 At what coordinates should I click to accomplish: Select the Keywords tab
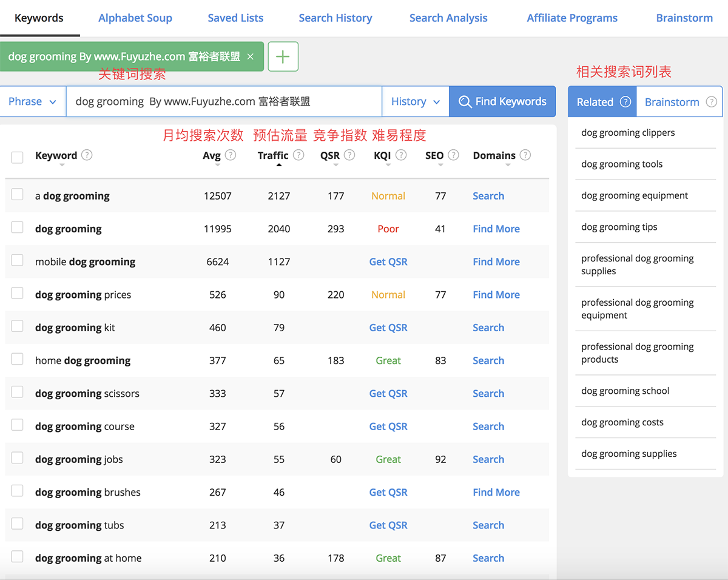[x=39, y=18]
